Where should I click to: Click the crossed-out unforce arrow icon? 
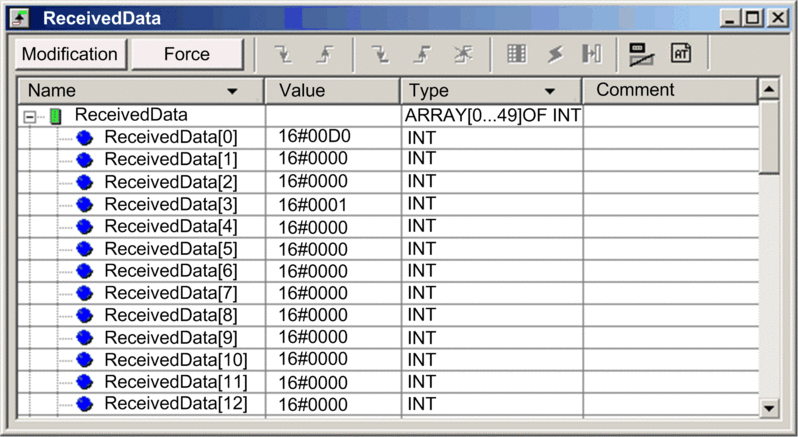point(460,54)
